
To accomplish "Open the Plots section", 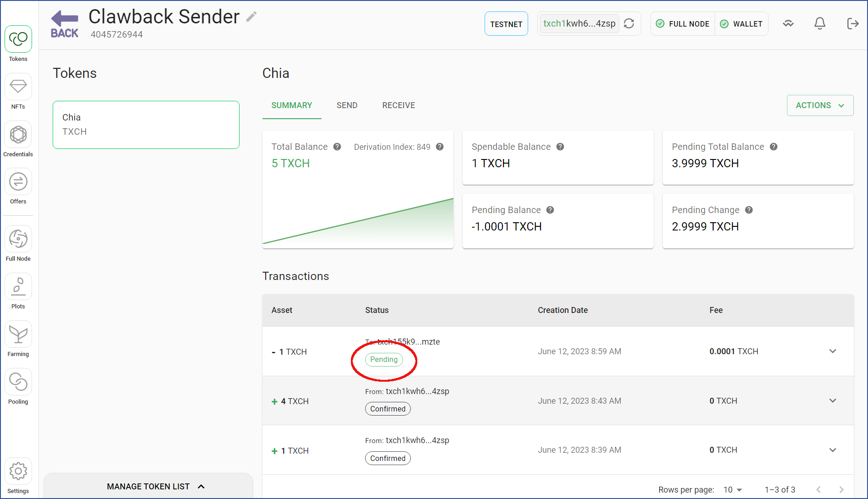I will tap(18, 291).
